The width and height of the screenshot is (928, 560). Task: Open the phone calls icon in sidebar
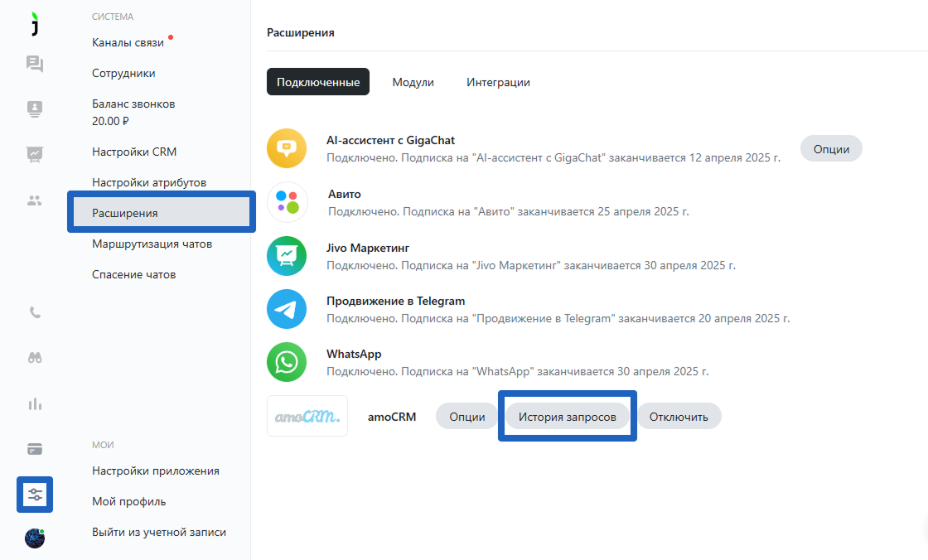[x=35, y=312]
